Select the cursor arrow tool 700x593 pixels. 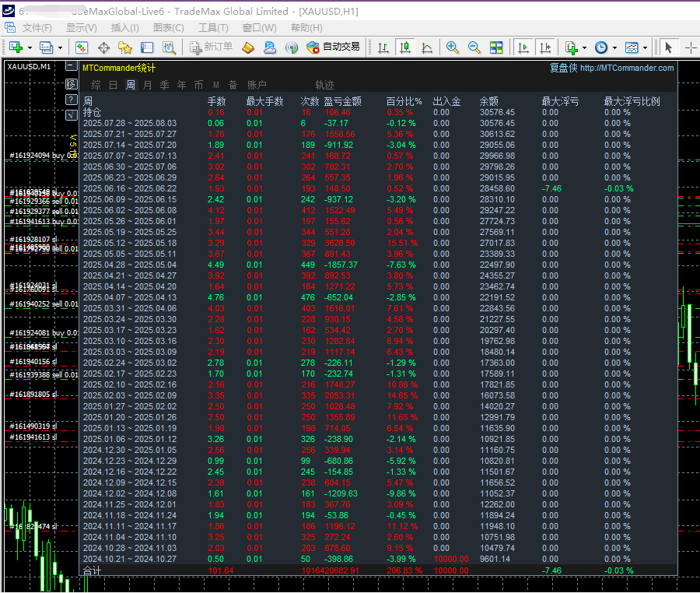[669, 47]
